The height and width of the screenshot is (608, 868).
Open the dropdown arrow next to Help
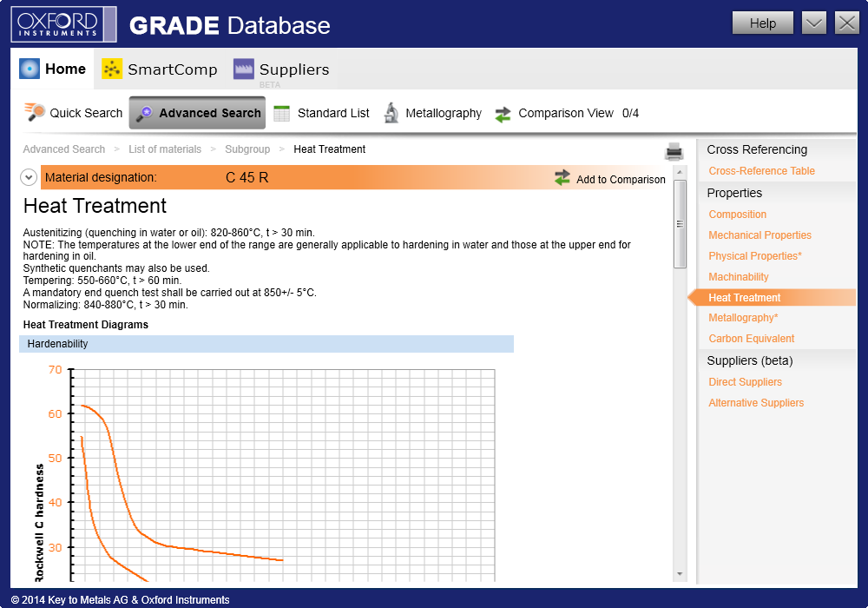pyautogui.click(x=814, y=23)
